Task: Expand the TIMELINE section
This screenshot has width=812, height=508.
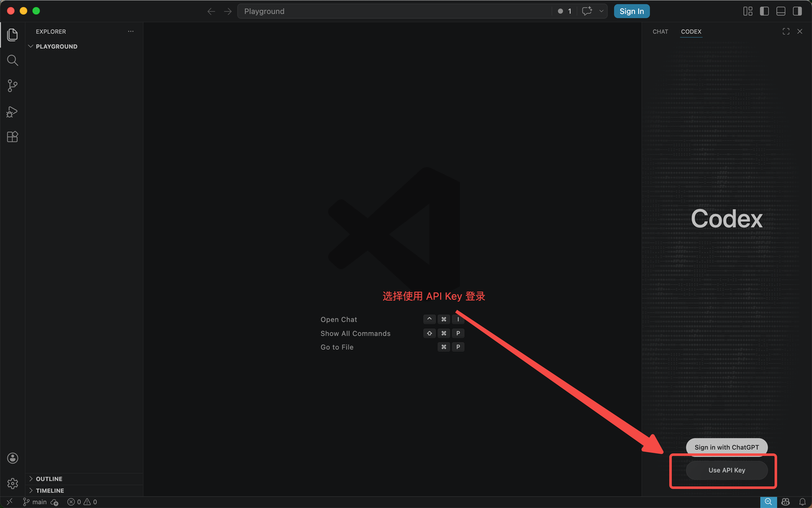Action: click(x=84, y=491)
